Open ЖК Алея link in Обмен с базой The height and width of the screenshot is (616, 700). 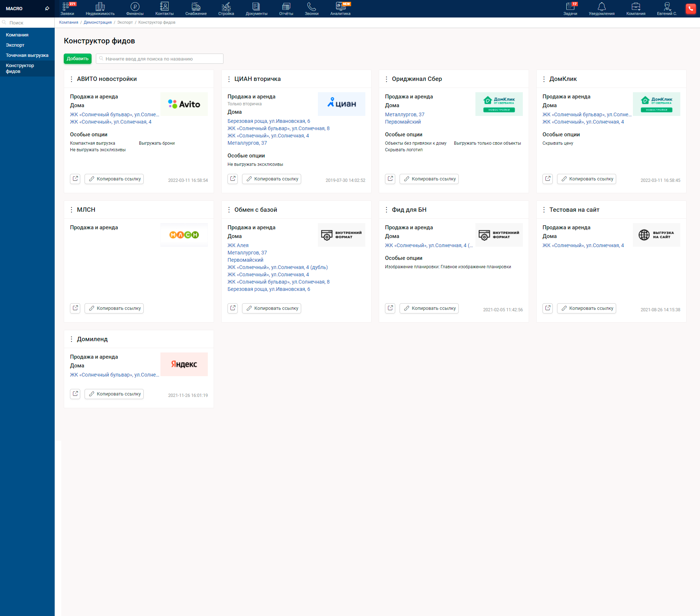238,245
